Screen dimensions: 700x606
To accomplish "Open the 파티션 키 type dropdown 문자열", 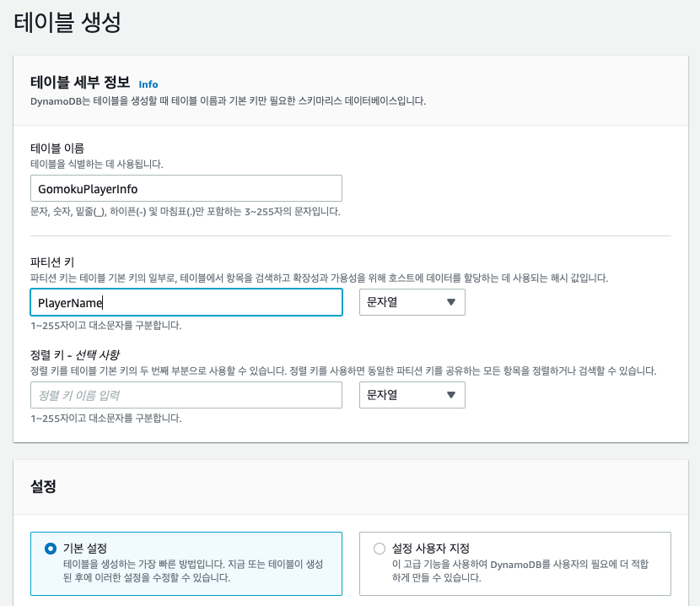I will [x=412, y=302].
